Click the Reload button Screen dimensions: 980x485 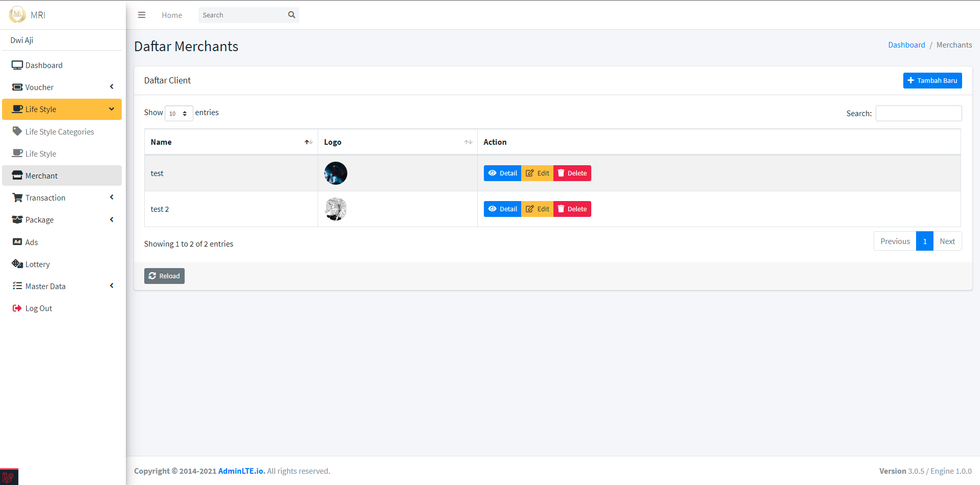click(x=164, y=276)
